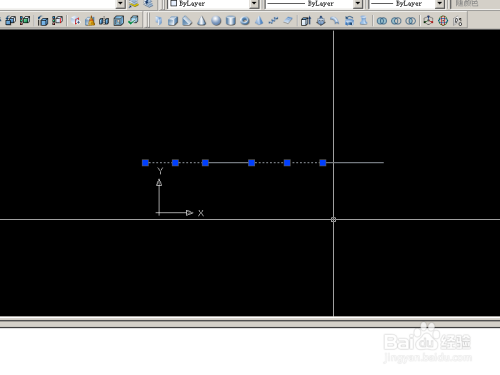The width and height of the screenshot is (500, 375).
Task: Select the Copy Edges solid editing tool
Action: tap(43, 21)
